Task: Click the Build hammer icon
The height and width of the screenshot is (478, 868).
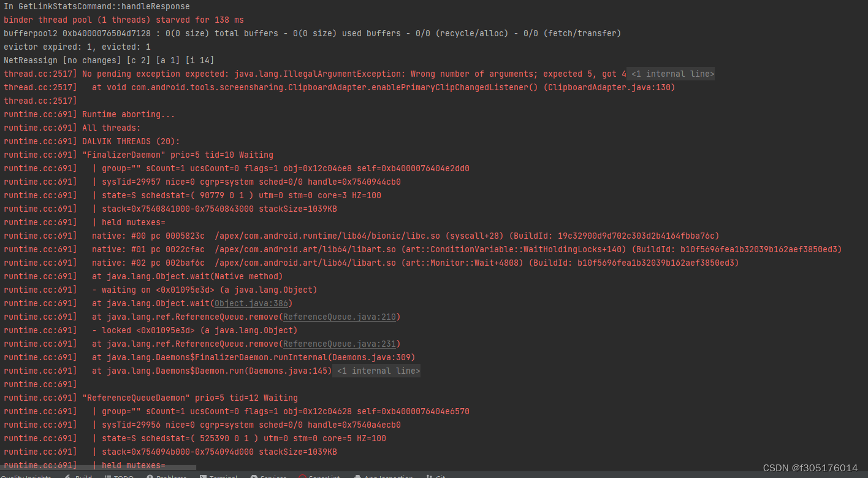Action: (67, 476)
